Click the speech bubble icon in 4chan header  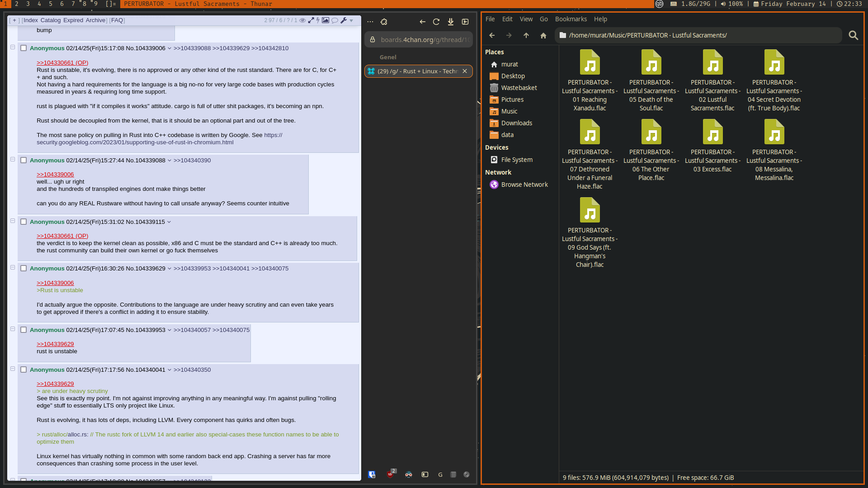tap(335, 20)
